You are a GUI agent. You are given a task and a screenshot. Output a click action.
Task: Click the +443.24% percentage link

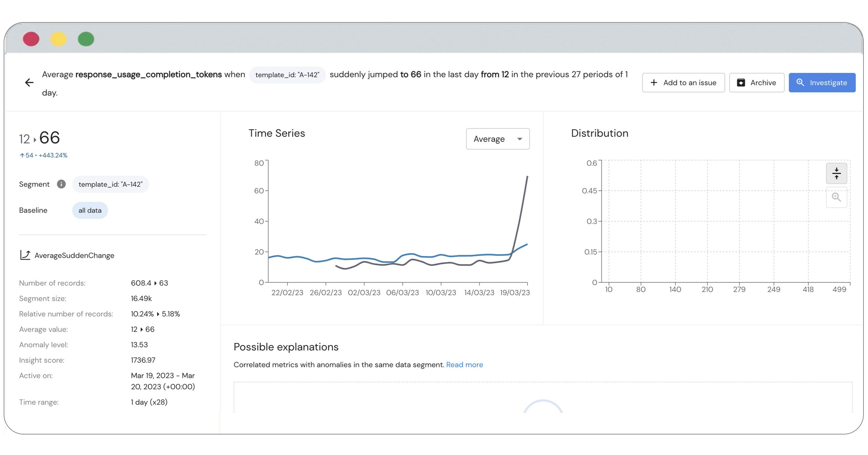pyautogui.click(x=53, y=155)
